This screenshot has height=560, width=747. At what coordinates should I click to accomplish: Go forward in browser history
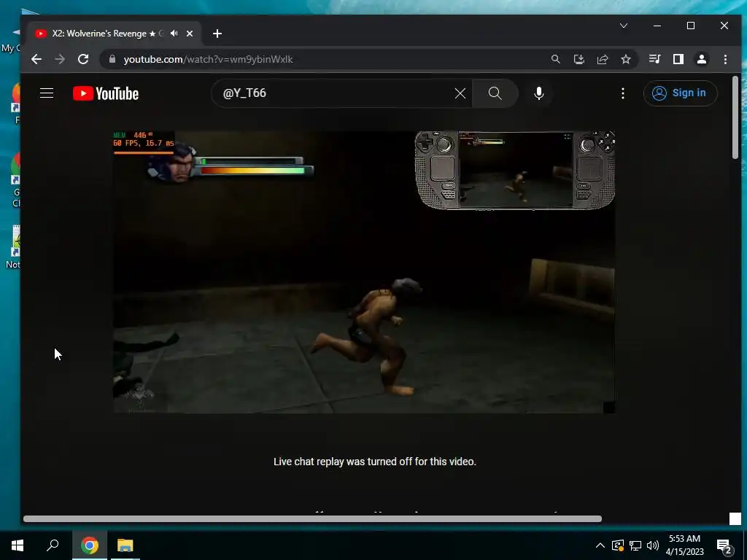pyautogui.click(x=60, y=59)
